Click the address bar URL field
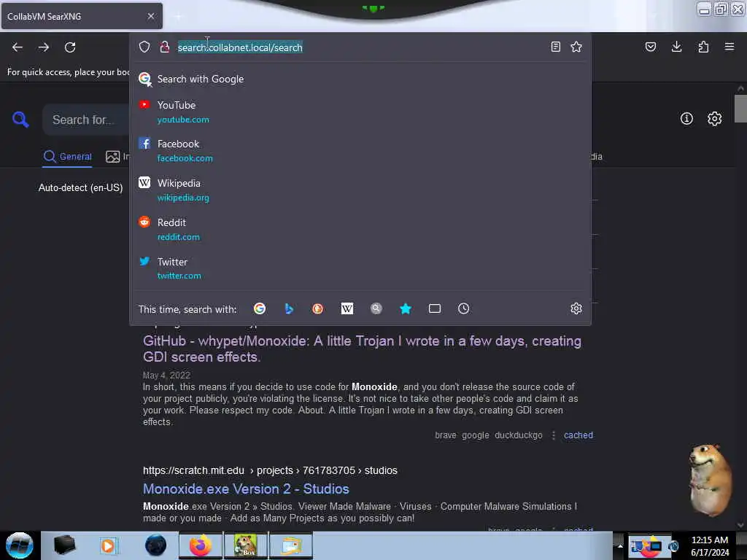Viewport: 747px width, 560px height. [360, 47]
